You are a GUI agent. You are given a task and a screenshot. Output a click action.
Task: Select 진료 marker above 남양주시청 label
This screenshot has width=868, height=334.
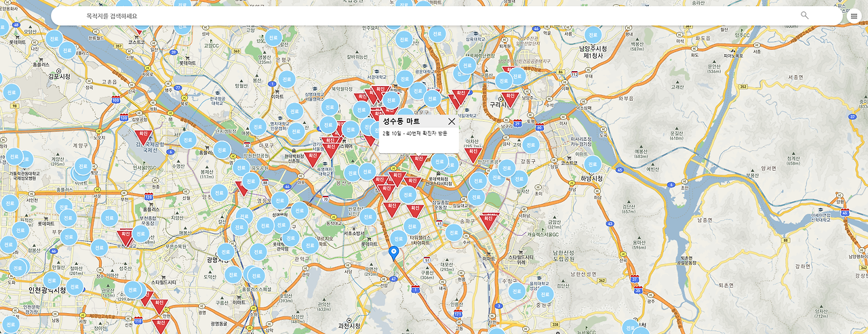593,35
